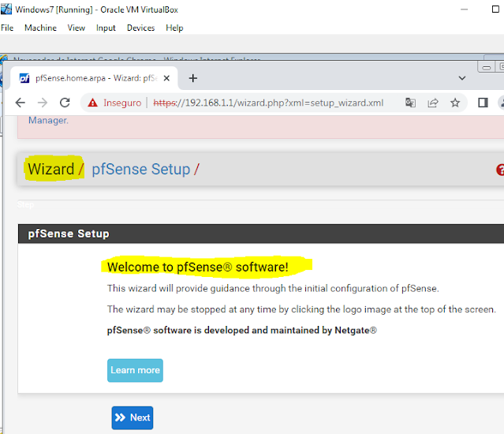Click the red help icon in Wizard header
504x434 pixels.
click(x=500, y=170)
